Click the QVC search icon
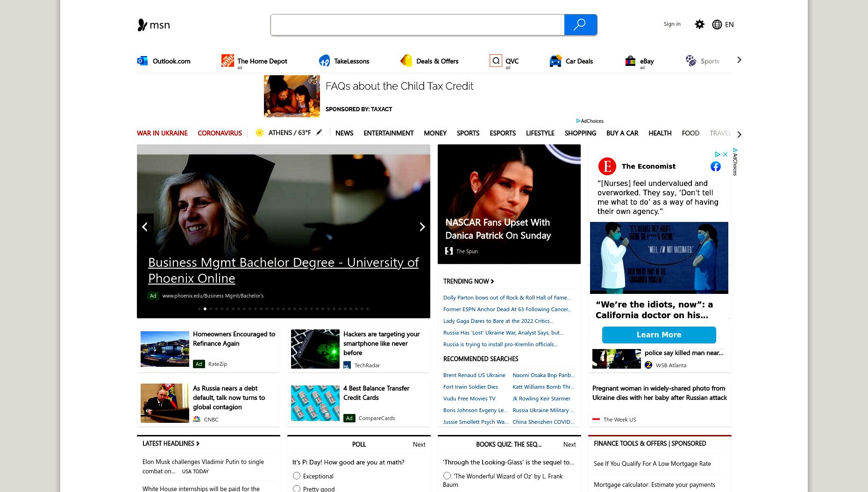Viewport: 868px width, 492px height. click(496, 61)
